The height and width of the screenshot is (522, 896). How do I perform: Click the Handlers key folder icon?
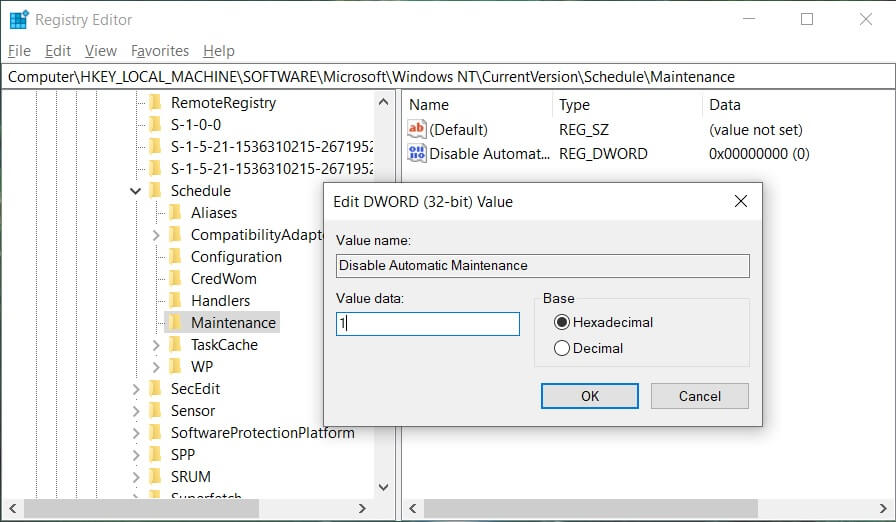[175, 300]
